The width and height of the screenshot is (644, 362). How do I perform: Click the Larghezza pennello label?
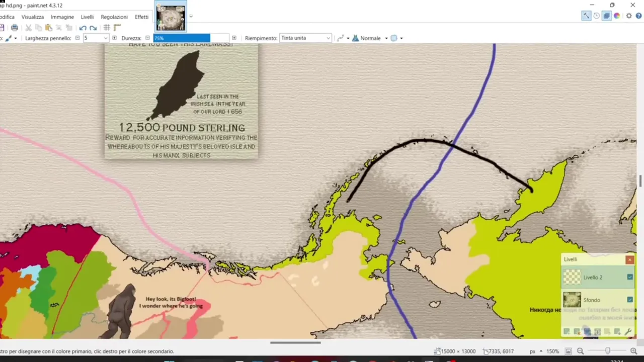click(x=48, y=38)
